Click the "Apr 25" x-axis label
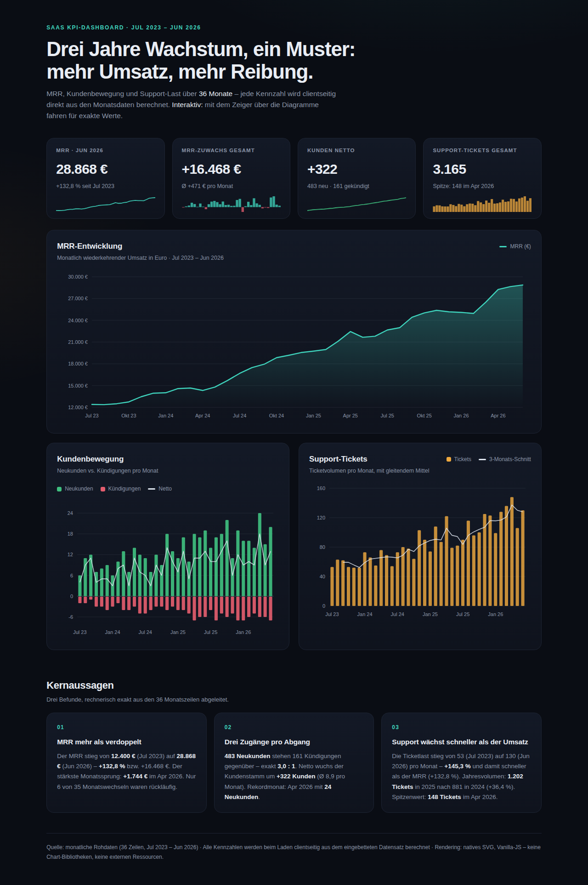Image resolution: width=588 pixels, height=885 pixels. (351, 416)
